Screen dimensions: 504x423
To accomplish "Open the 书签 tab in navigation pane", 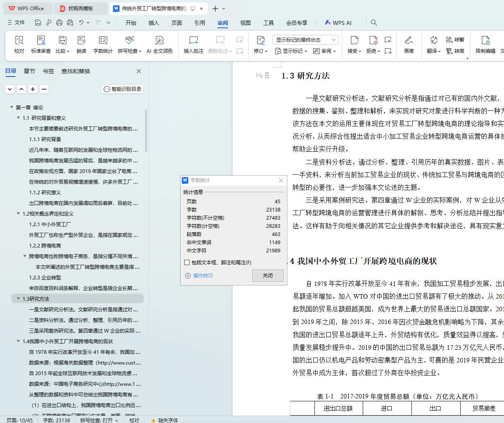I will pyautogui.click(x=48, y=71).
